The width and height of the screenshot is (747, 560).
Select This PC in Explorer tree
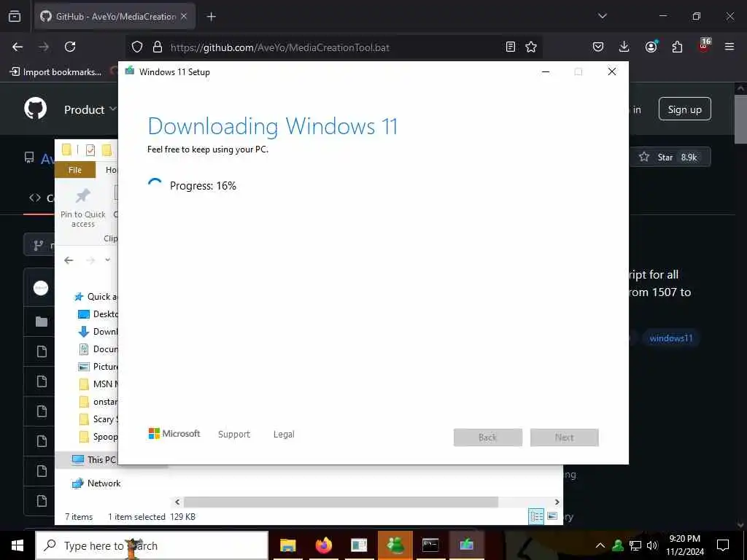(x=94, y=459)
